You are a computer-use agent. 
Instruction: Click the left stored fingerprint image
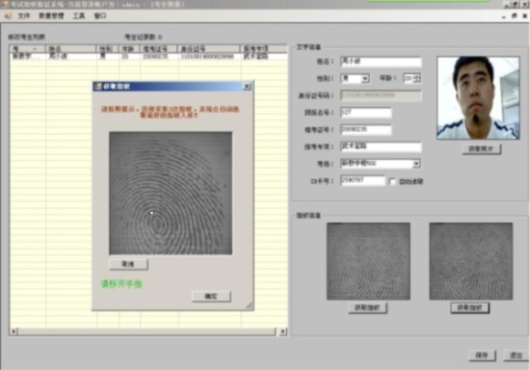(368, 261)
